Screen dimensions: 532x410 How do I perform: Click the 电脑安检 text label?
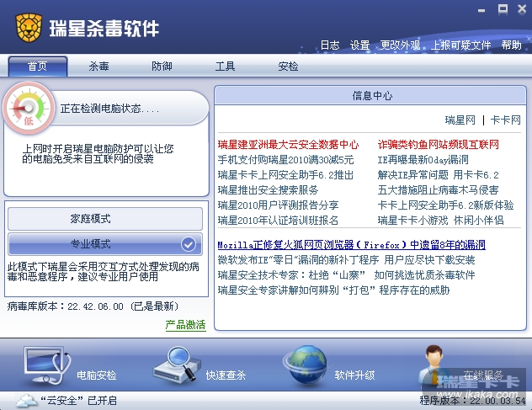coord(97,375)
